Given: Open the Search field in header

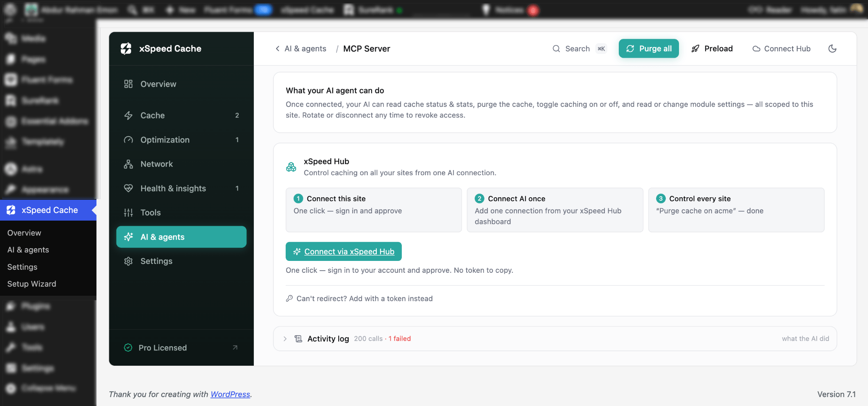Looking at the screenshot, I should tap(579, 49).
